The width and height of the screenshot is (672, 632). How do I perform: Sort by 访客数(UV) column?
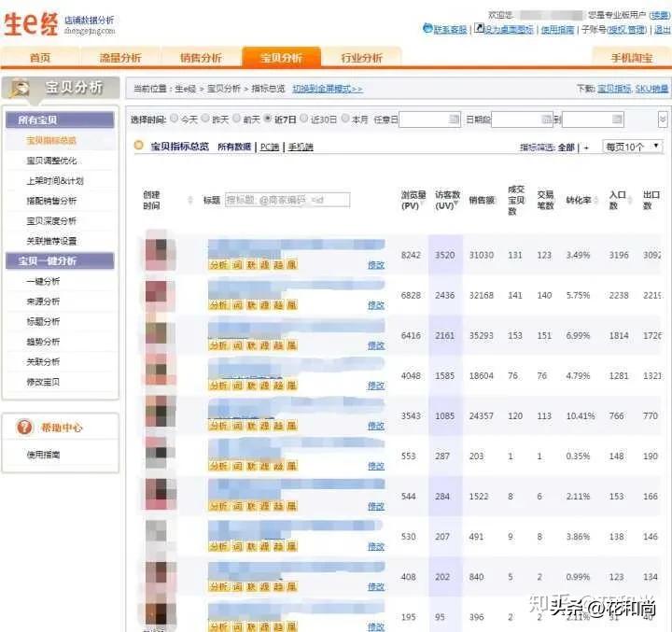click(x=447, y=200)
